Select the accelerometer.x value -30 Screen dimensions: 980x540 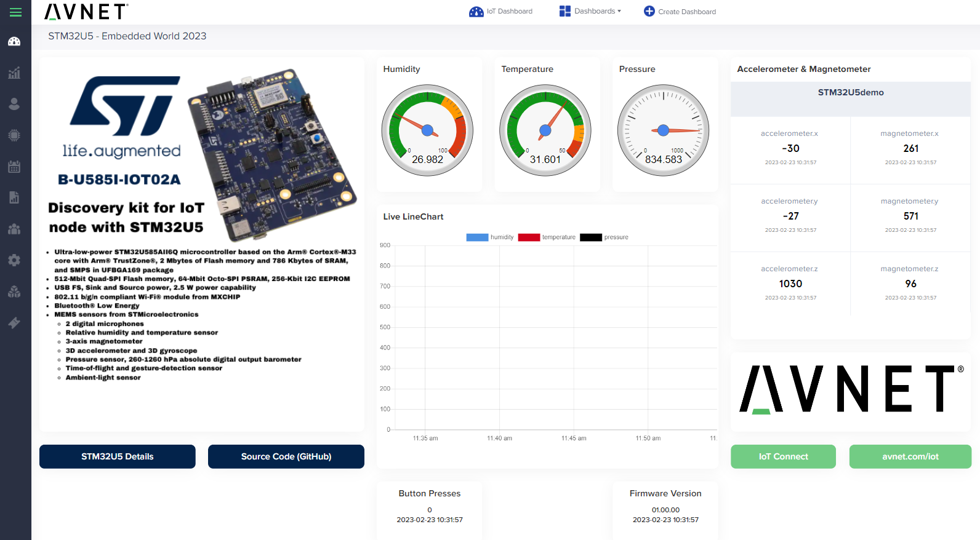click(x=790, y=148)
